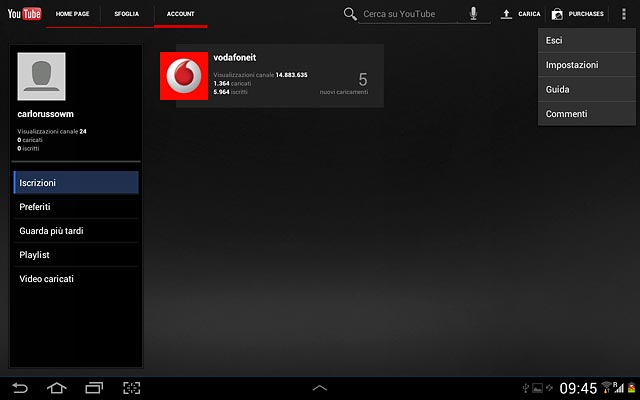This screenshot has height=400, width=640.
Task: Tap the Wi-Fi signal status icon
Action: [607, 387]
